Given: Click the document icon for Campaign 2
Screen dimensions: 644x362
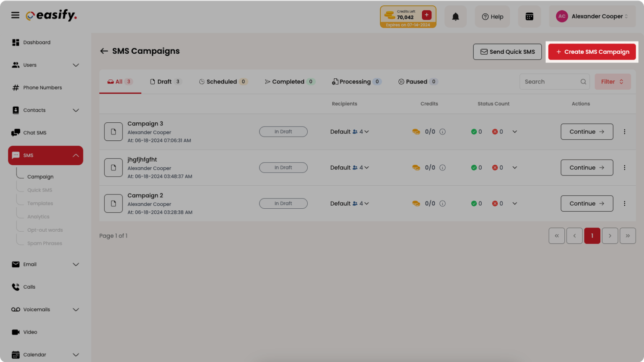Looking at the screenshot, I should point(113,204).
